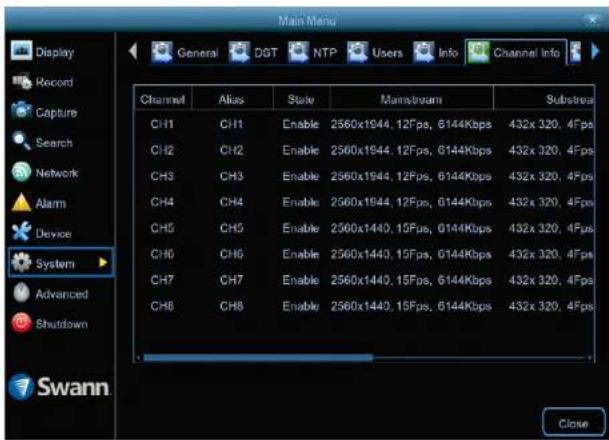The height and width of the screenshot is (440, 609).
Task: Click the Mainstream column header
Action: pyautogui.click(x=411, y=99)
